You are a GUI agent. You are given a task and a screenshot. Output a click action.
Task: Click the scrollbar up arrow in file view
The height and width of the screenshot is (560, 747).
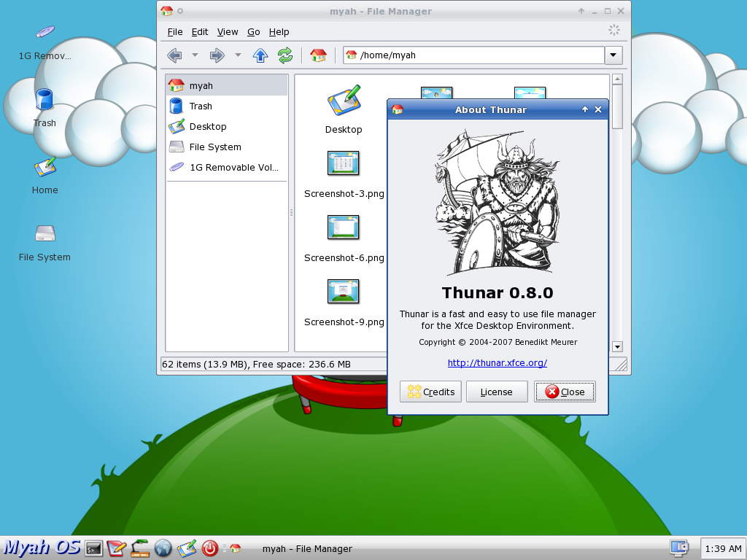617,79
